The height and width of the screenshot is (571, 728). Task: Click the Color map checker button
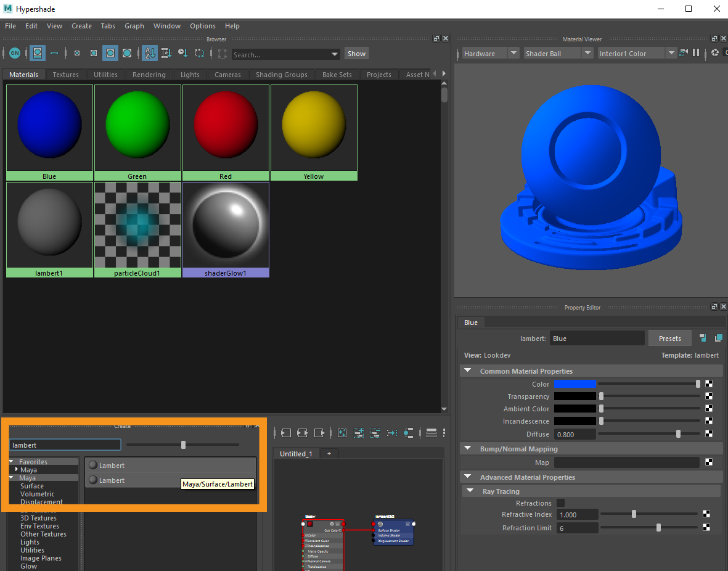pyautogui.click(x=709, y=384)
